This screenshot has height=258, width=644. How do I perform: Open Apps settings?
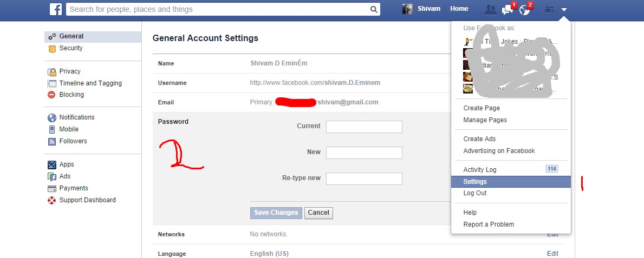click(67, 164)
